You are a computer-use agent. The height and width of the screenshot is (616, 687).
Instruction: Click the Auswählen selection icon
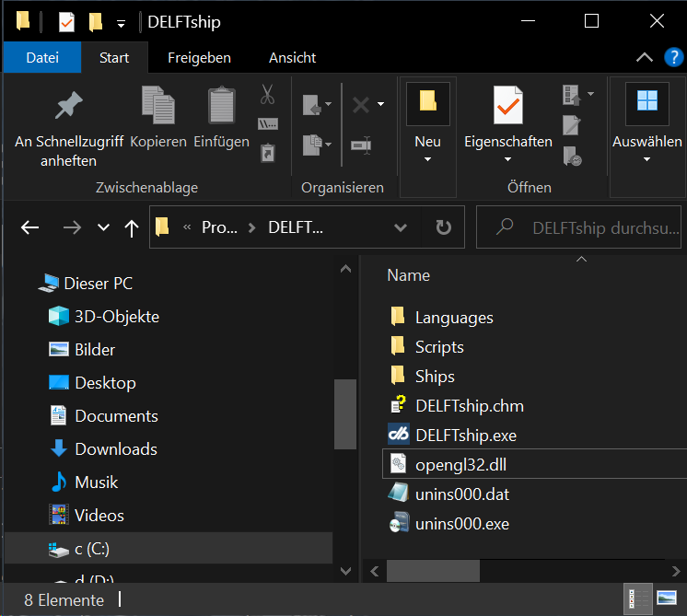coord(647,100)
